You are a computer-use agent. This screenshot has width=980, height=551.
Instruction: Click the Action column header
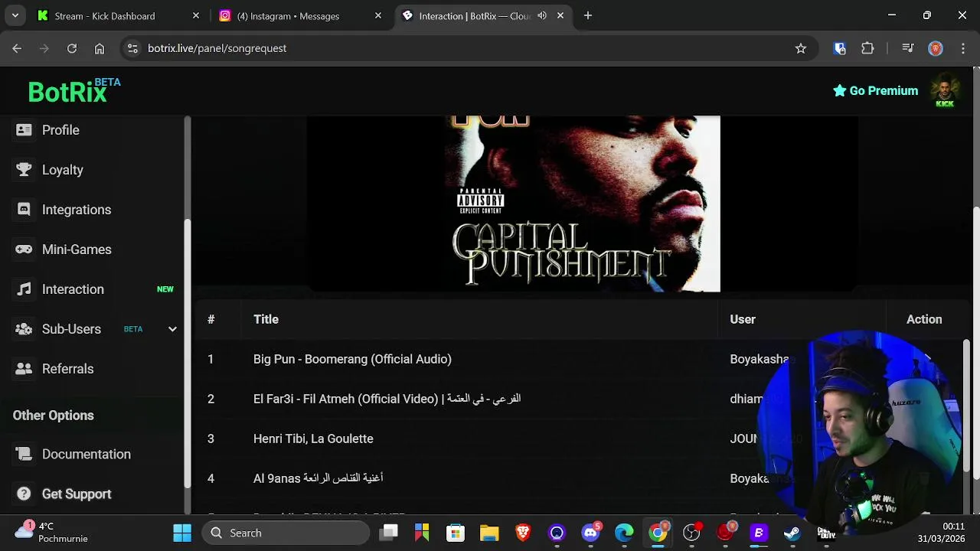pos(924,319)
